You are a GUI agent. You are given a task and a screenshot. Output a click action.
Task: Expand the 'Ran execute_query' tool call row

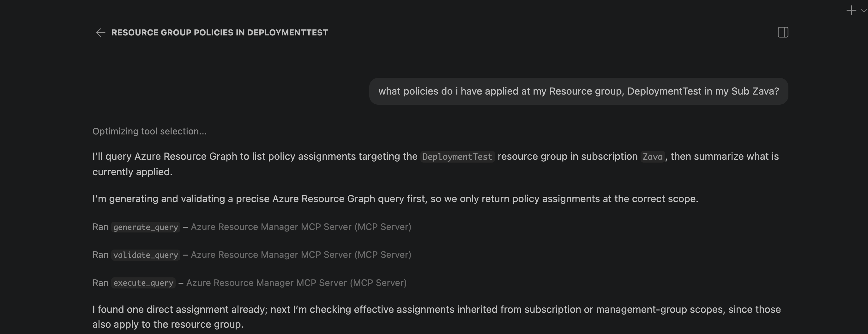(249, 283)
